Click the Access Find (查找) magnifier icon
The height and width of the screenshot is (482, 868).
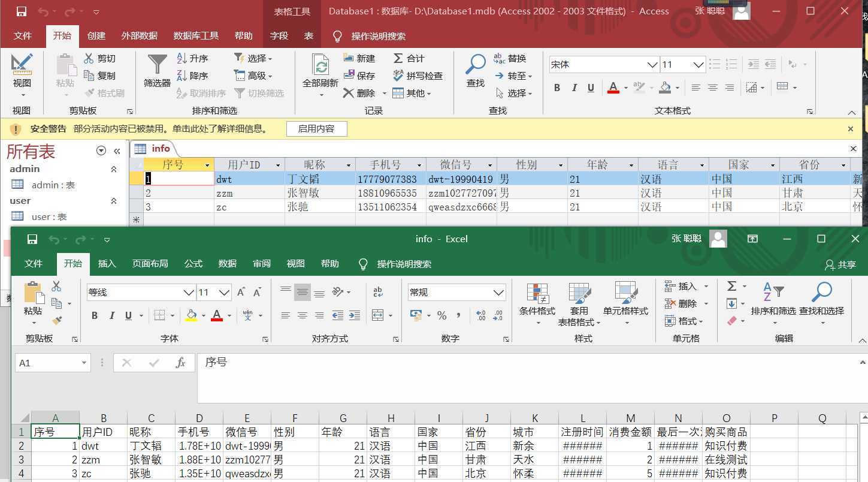[476, 64]
